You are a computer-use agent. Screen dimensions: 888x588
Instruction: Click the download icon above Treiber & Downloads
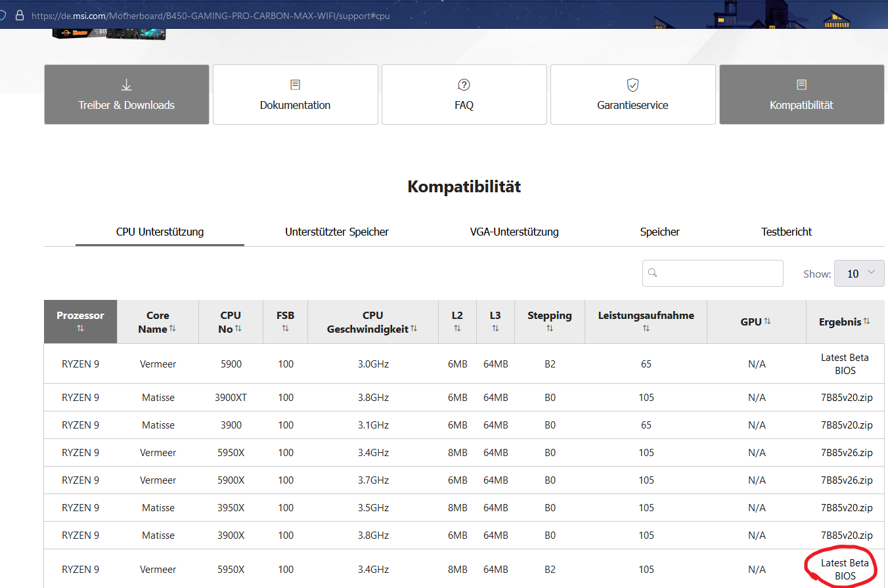pyautogui.click(x=127, y=85)
